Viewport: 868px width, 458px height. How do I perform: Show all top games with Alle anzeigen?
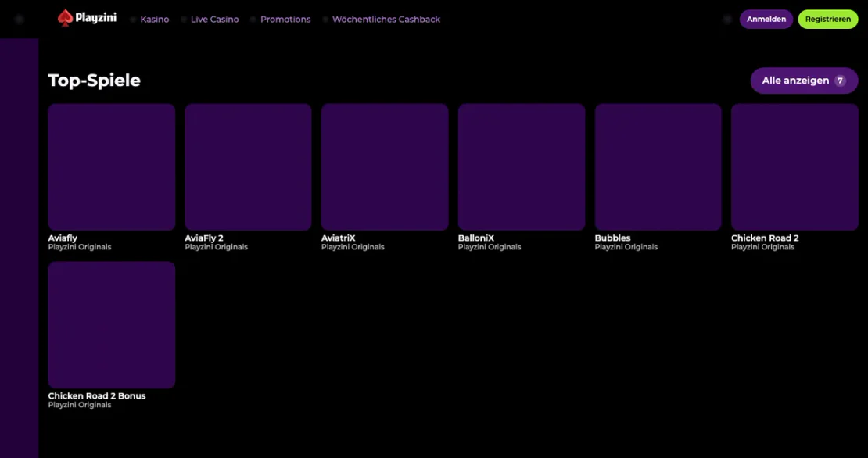805,81
